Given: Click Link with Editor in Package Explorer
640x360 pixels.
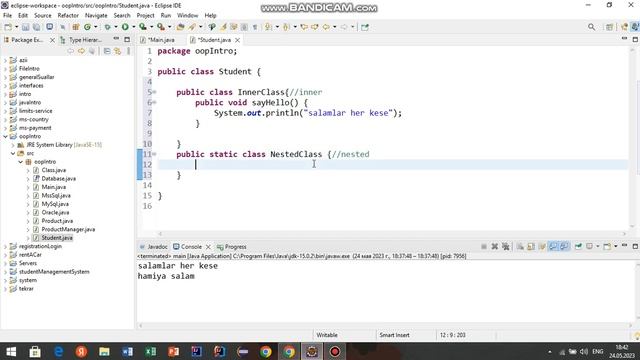Looking at the screenshot, I should pos(118,51).
